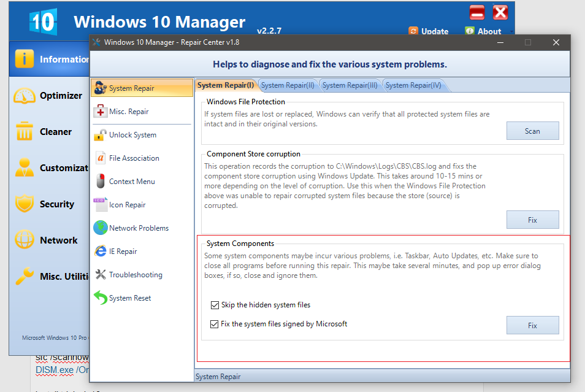
Task: Choose the Optimizer label in main window
Action: click(x=61, y=96)
